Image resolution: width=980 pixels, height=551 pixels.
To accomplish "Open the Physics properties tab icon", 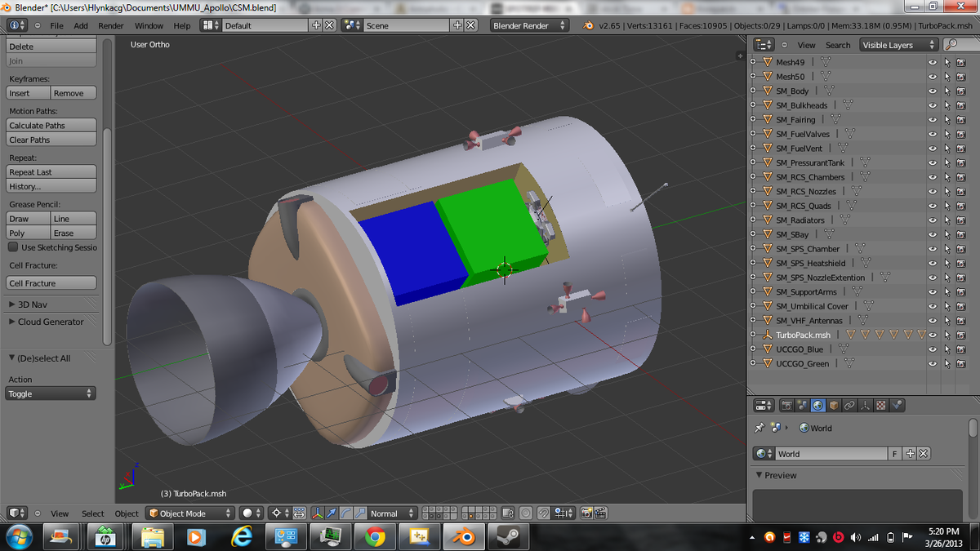I will click(x=896, y=405).
